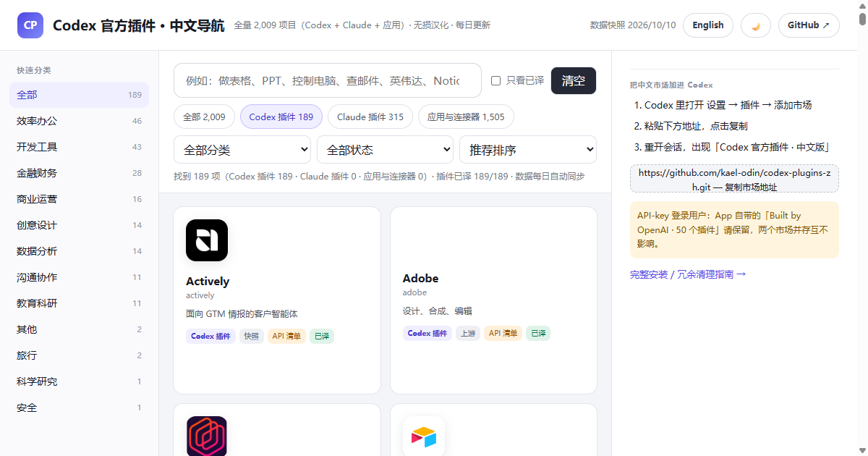
Task: Click 快照 tag on Actively card
Action: coord(251,336)
